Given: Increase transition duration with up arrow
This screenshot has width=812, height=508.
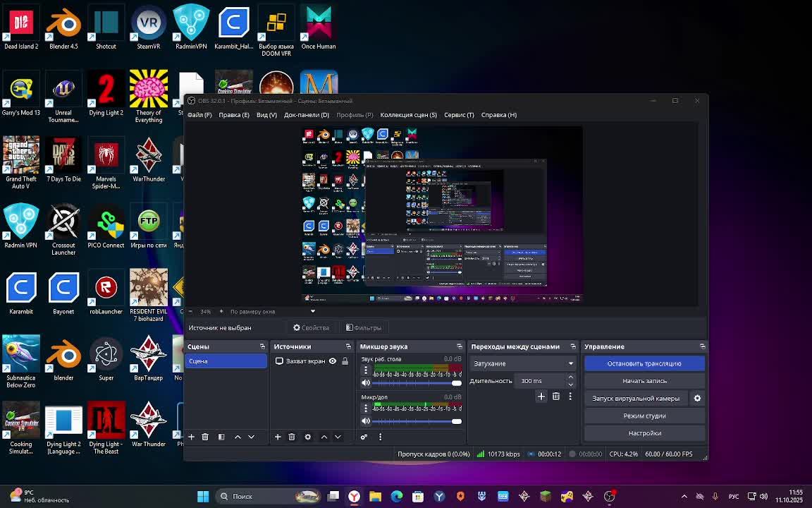Looking at the screenshot, I should [x=570, y=377].
